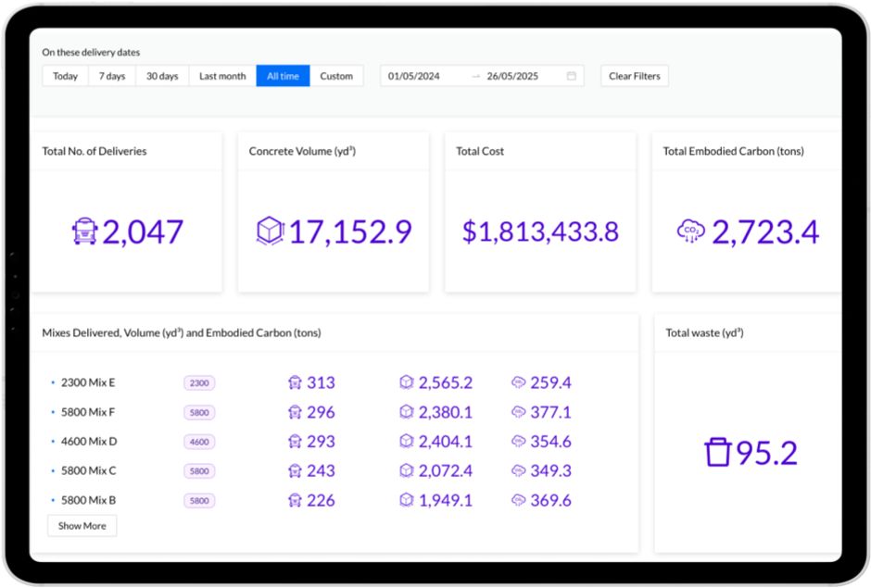This screenshot has height=588, width=871.
Task: Click Show More under the mixes list
Action: point(82,526)
